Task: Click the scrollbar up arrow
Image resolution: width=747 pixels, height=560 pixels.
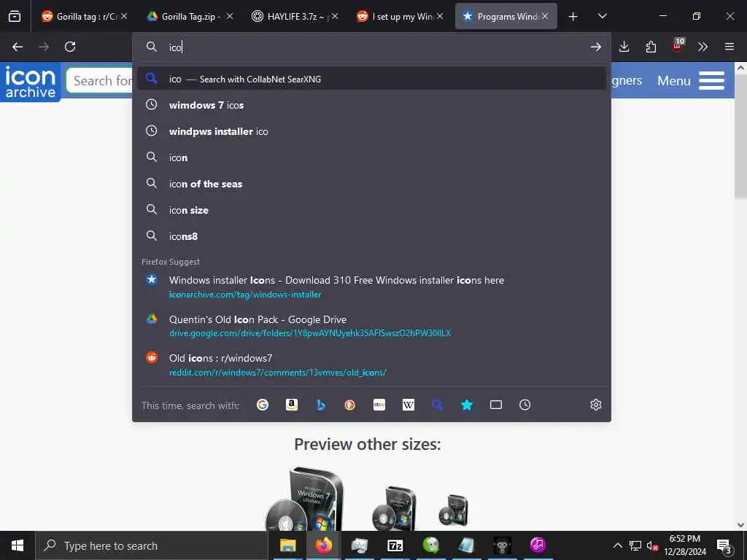Action: (740, 68)
